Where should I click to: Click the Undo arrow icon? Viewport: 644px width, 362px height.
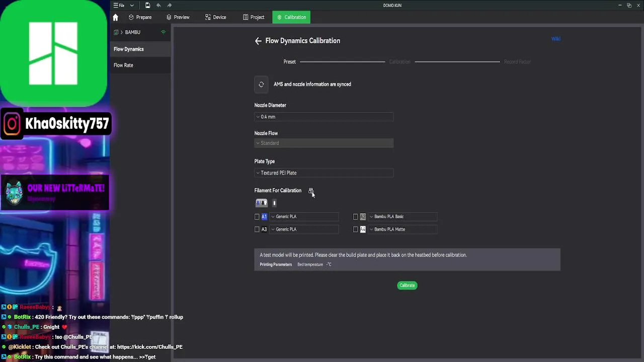point(158,6)
